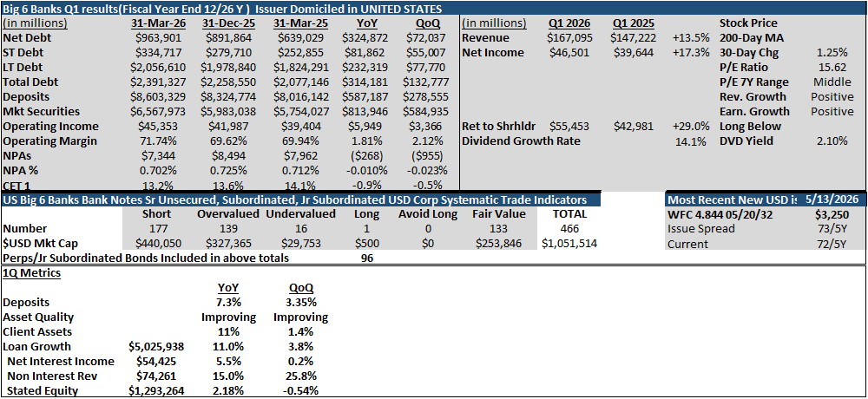This screenshot has height=399, width=868.
Task: Select the Net Debt row label
Action: (25, 38)
